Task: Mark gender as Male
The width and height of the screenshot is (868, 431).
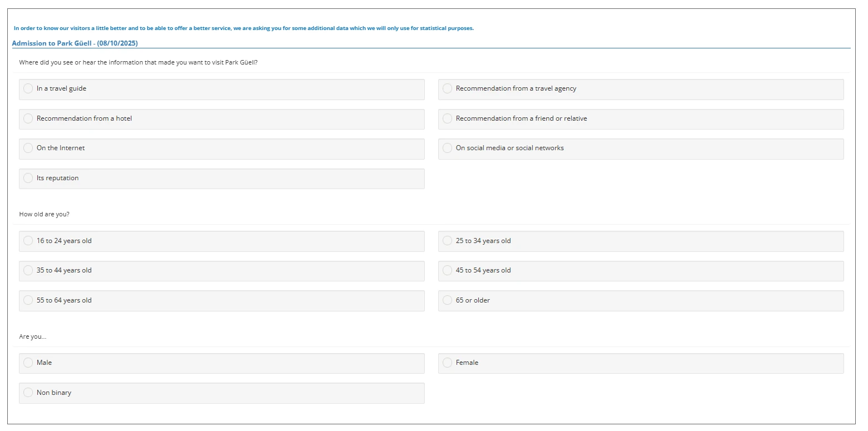Action: pos(28,363)
